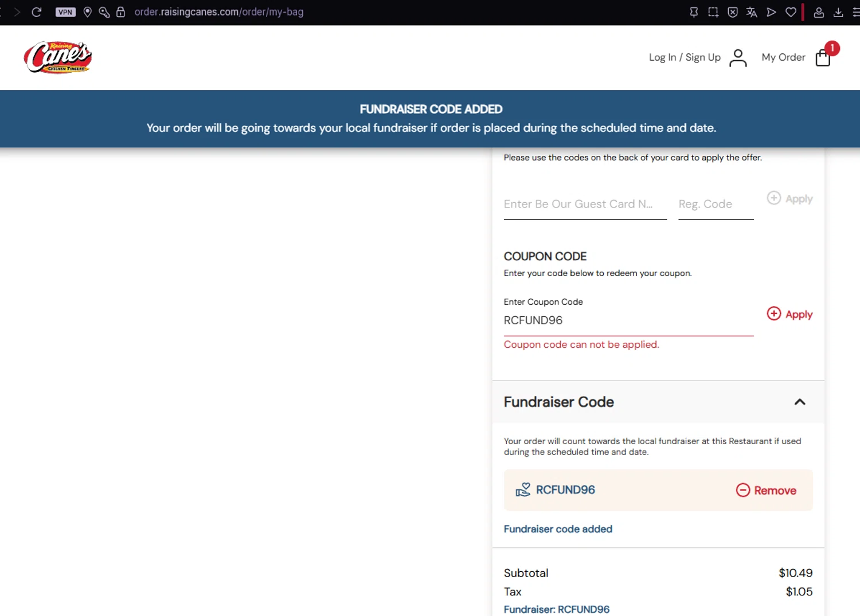The width and height of the screenshot is (860, 616).
Task: Click the My Order link
Action: click(x=783, y=57)
